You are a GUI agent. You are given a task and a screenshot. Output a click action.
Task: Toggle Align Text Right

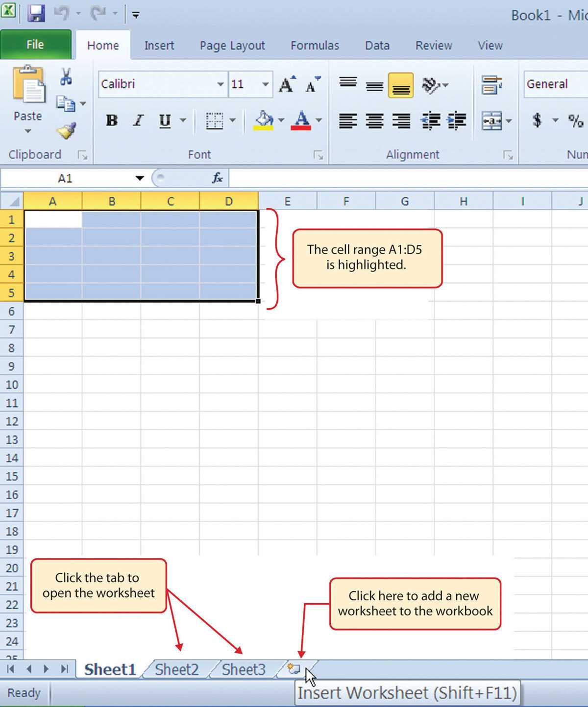point(402,121)
